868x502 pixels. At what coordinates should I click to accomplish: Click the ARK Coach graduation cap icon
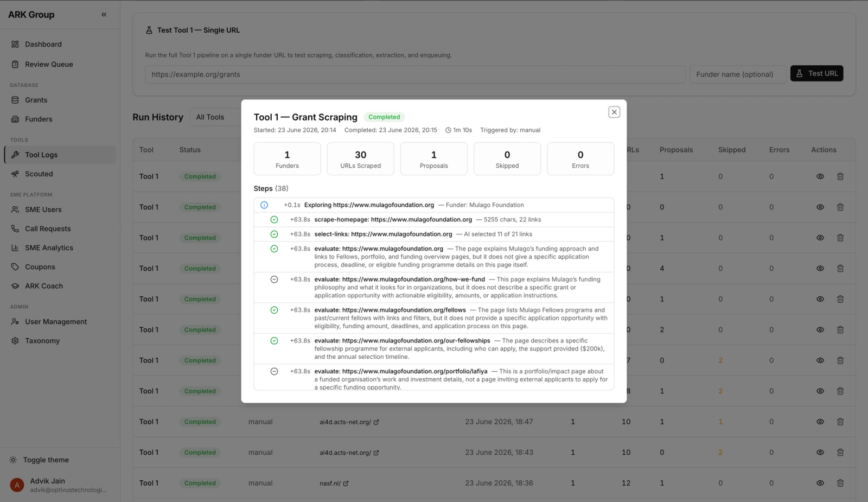15,286
